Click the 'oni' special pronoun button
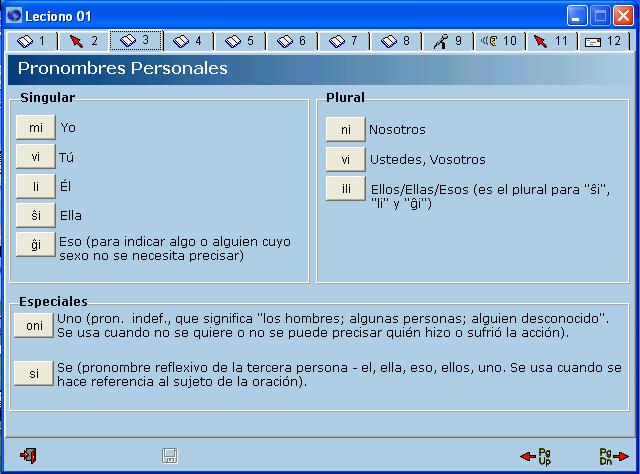Viewport: 640px width, 474px height. [34, 325]
